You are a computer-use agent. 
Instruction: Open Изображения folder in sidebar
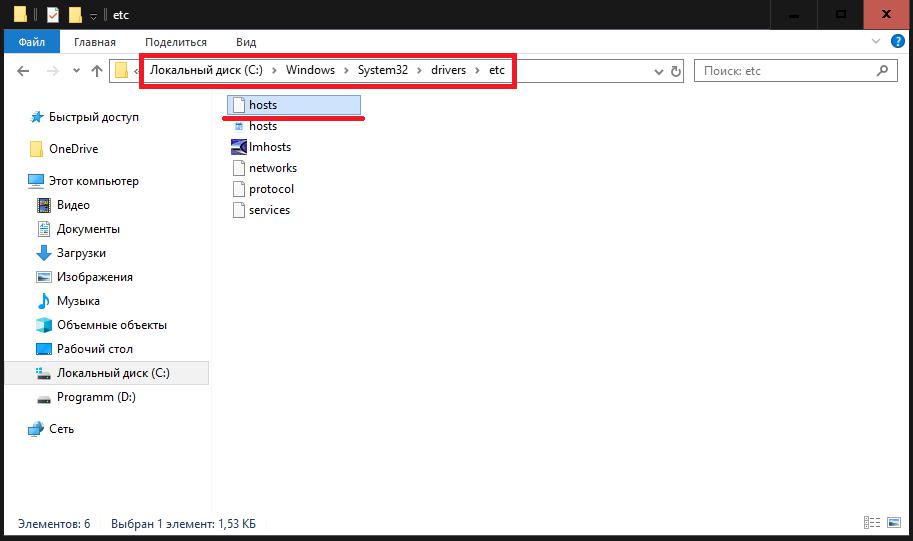coord(94,277)
